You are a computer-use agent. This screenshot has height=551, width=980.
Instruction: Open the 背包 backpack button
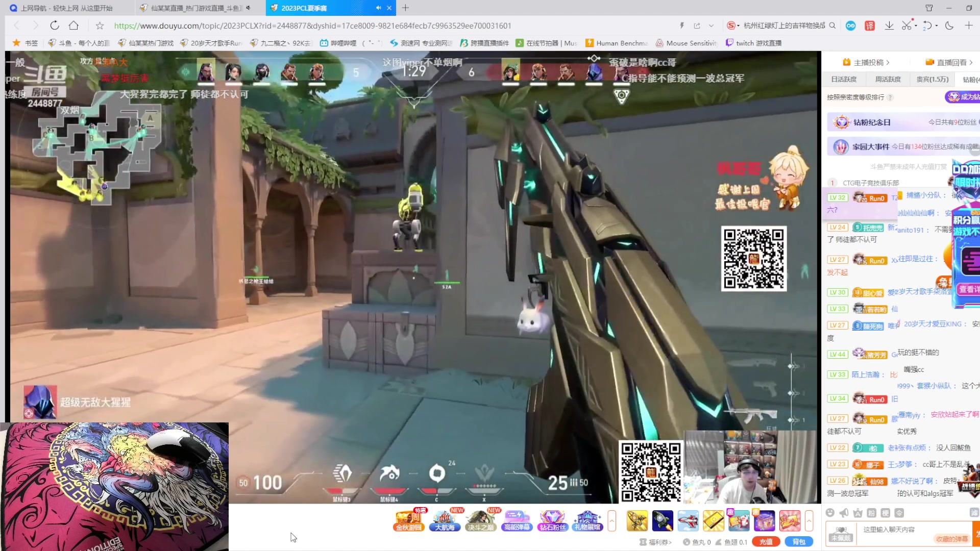click(x=798, y=542)
